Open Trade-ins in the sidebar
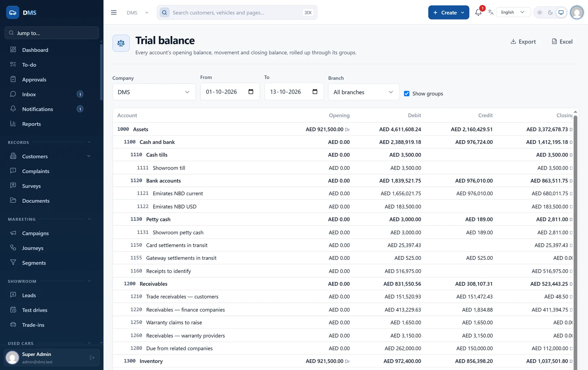The height and width of the screenshot is (370, 588). tap(51, 325)
